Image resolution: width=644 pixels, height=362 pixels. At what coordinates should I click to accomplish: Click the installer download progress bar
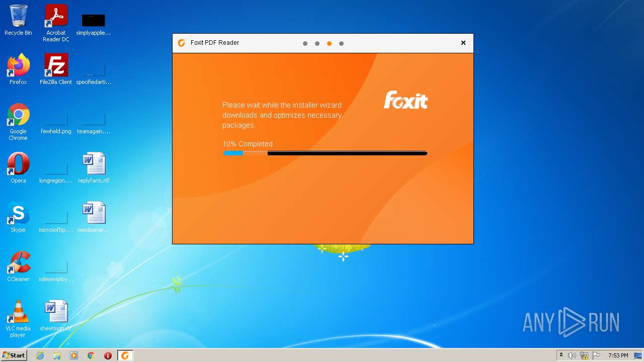(x=325, y=153)
